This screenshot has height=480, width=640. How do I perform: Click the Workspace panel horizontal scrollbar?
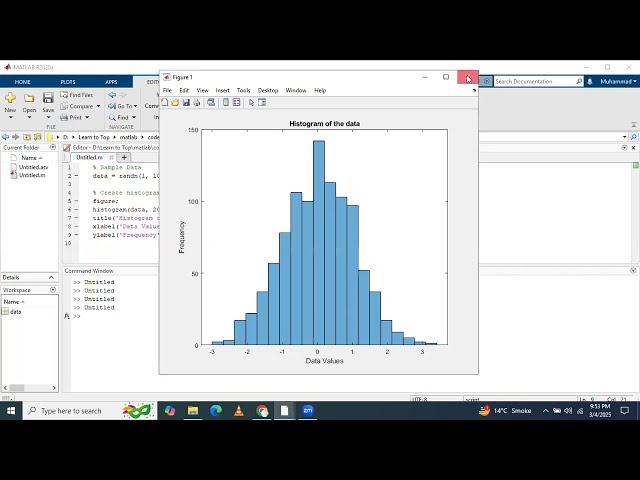pos(29,388)
